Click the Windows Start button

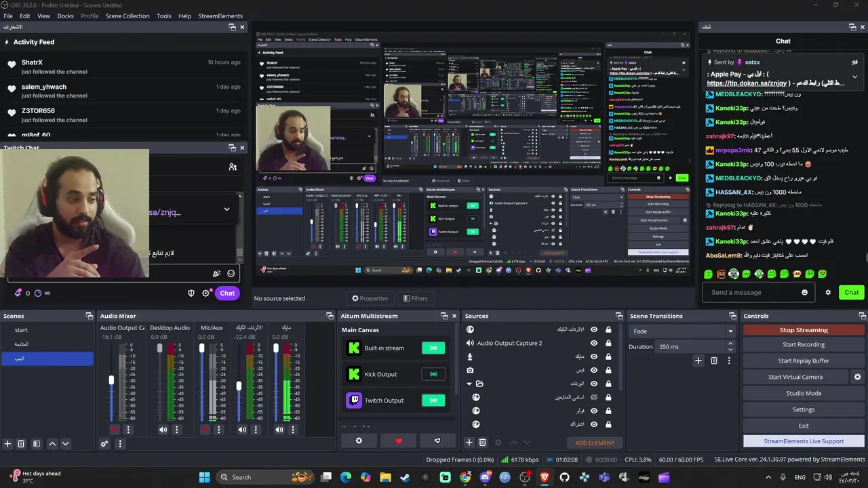pos(204,477)
